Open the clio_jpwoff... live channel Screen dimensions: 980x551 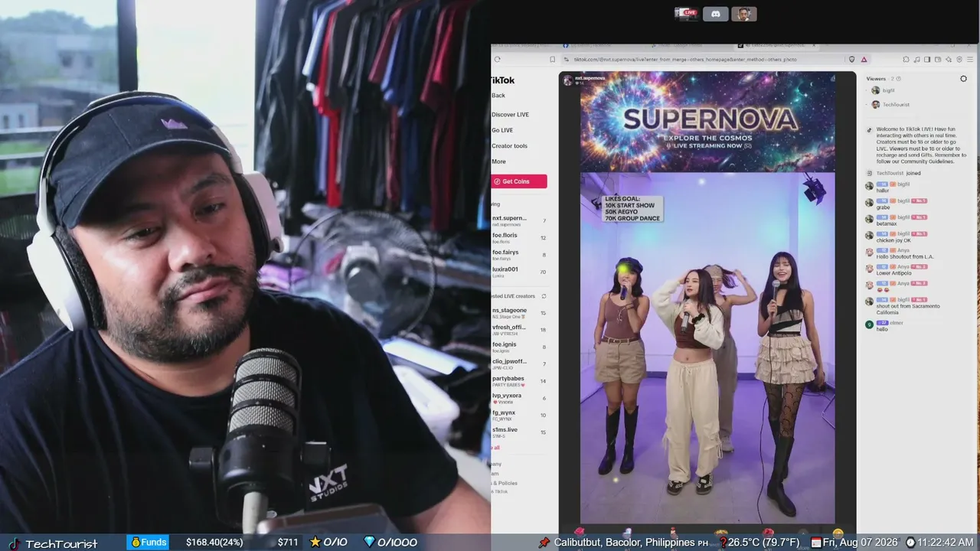(x=519, y=364)
